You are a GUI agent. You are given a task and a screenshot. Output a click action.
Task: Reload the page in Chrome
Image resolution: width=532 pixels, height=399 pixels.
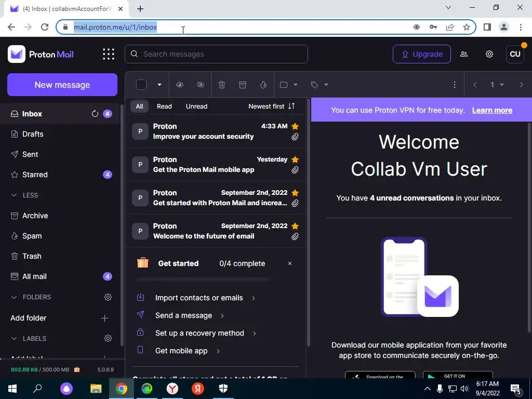click(x=45, y=27)
